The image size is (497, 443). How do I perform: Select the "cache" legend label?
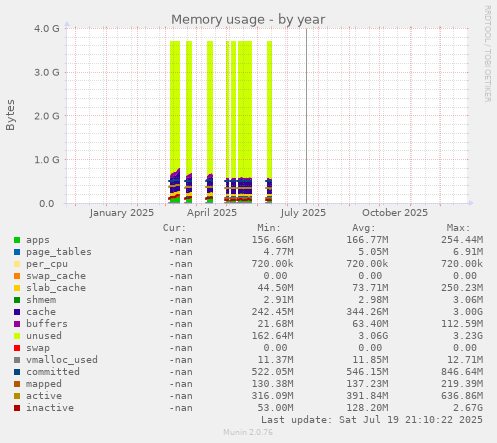pyautogui.click(x=41, y=312)
